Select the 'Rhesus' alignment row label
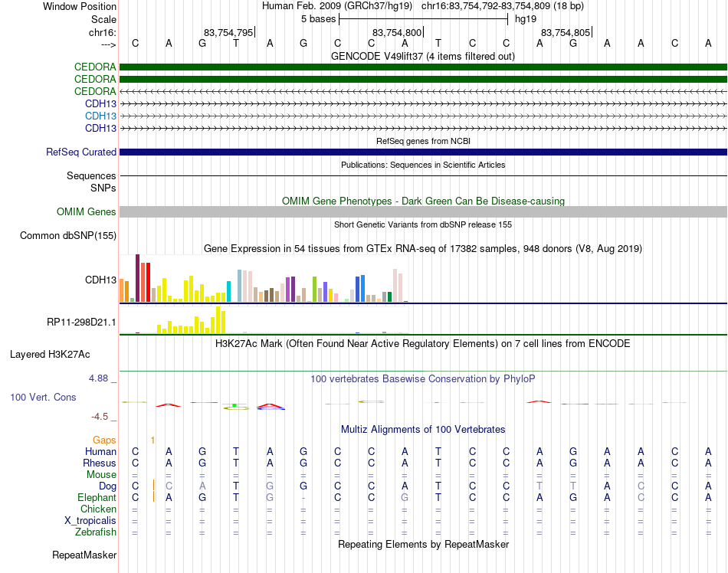Screen dimensions: 728x573 (x=100, y=463)
